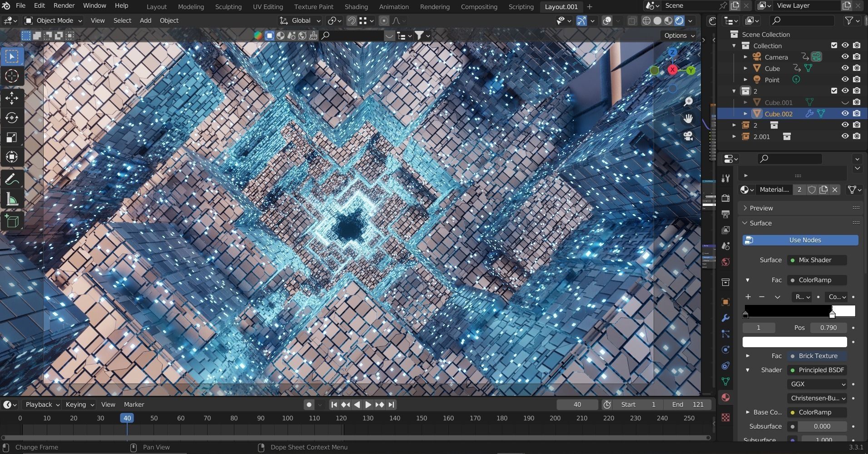
Task: Open the Modifier properties wrench tab
Action: (725, 318)
